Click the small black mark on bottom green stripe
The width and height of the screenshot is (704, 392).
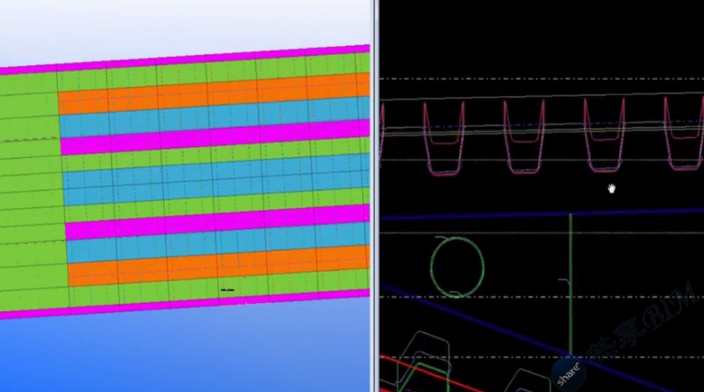[228, 290]
